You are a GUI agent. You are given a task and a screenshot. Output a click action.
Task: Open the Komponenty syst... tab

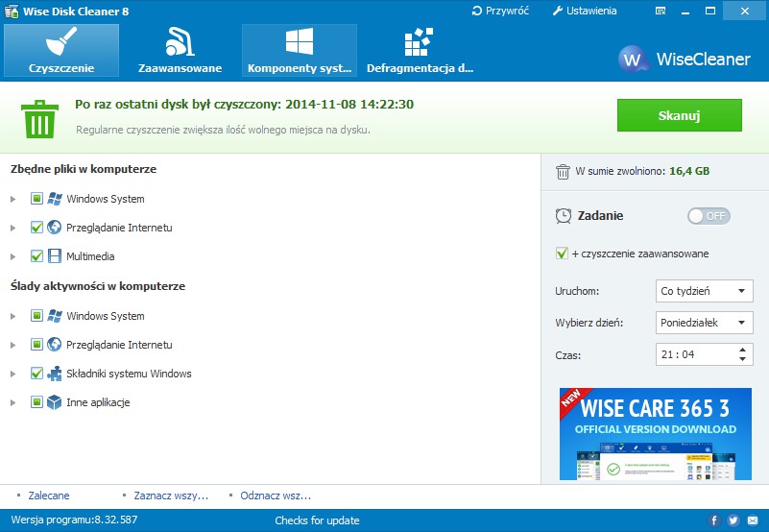(300, 50)
